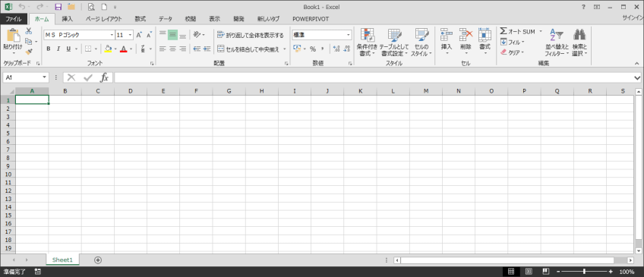Image resolution: width=644 pixels, height=277 pixels.
Task: Open セルのスタイル cell styles menu
Action: 421,42
